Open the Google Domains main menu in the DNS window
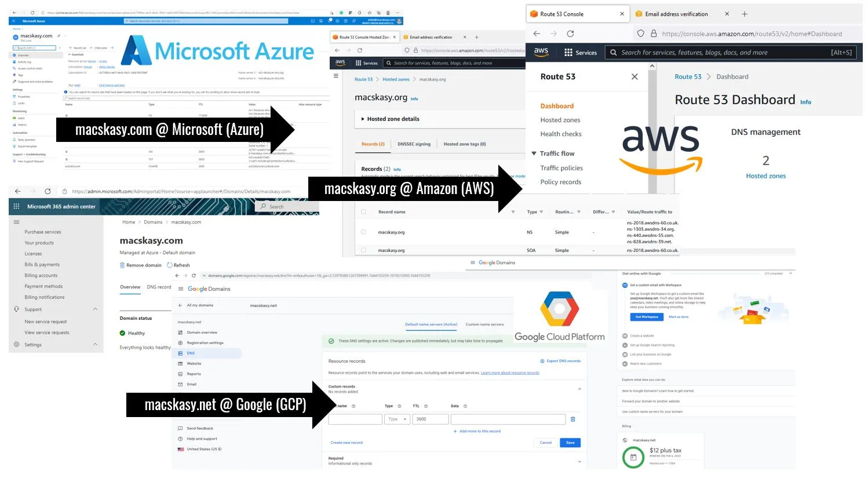The image size is (868, 486). [181, 289]
